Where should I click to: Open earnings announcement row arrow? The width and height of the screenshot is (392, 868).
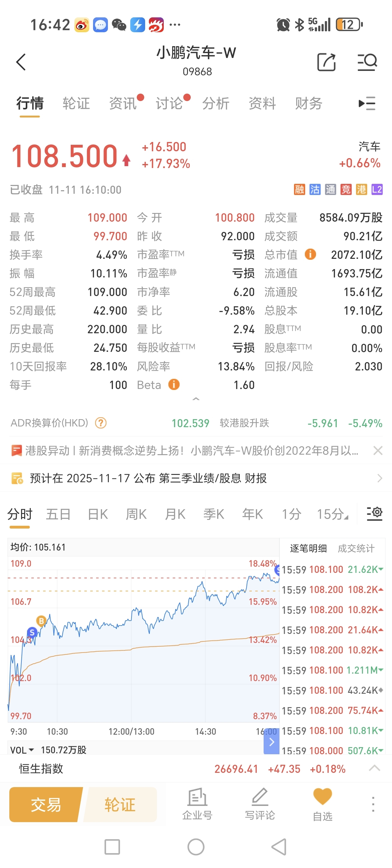click(380, 478)
